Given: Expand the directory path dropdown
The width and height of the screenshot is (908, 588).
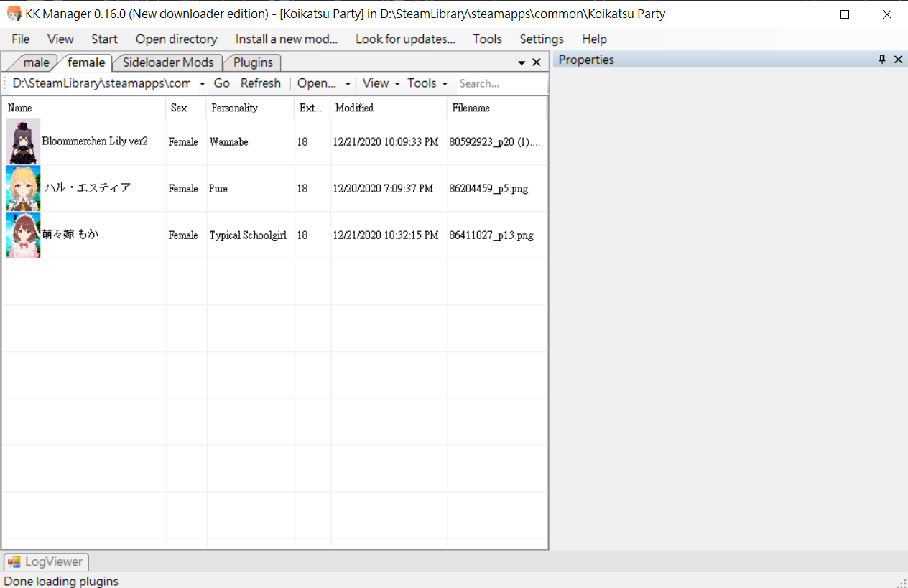Looking at the screenshot, I should tap(202, 84).
